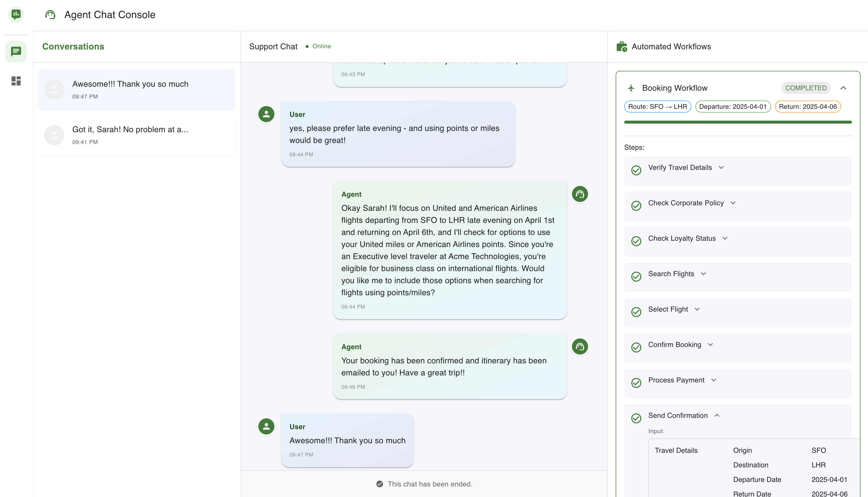Expand the Confirm Booking step
Viewport: 868px width, 497px height.
pos(710,345)
